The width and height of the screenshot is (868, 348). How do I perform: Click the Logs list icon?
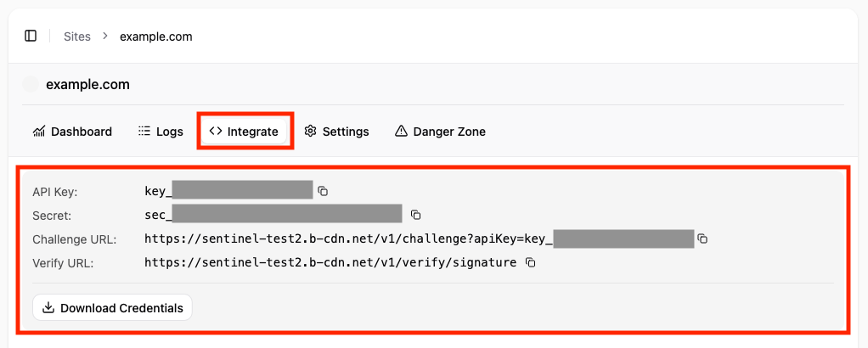tap(144, 131)
